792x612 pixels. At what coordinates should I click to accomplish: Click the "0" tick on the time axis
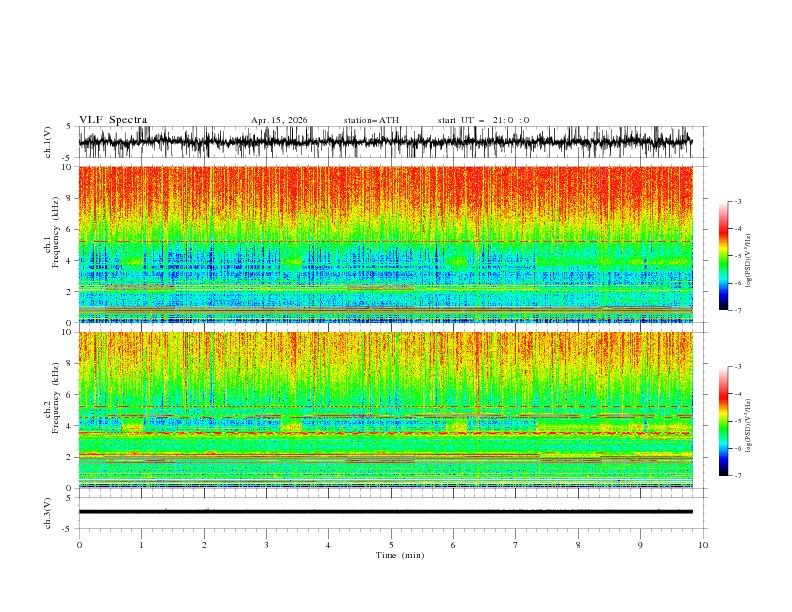click(x=79, y=545)
